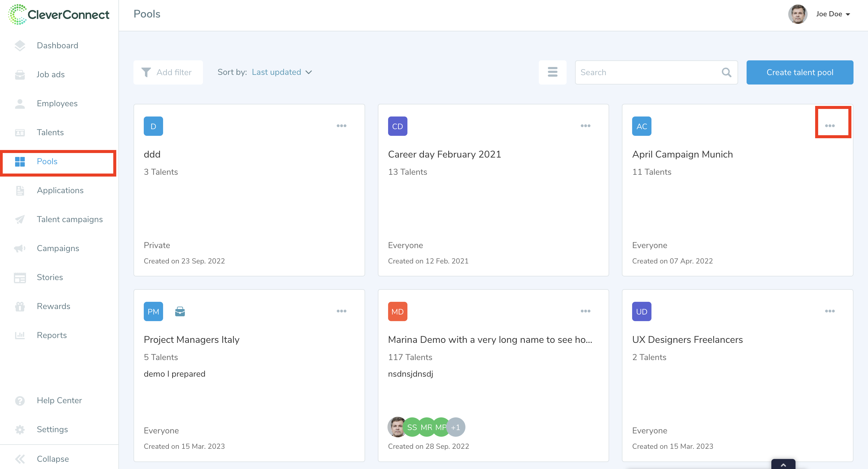Switch to list view layout

click(552, 72)
